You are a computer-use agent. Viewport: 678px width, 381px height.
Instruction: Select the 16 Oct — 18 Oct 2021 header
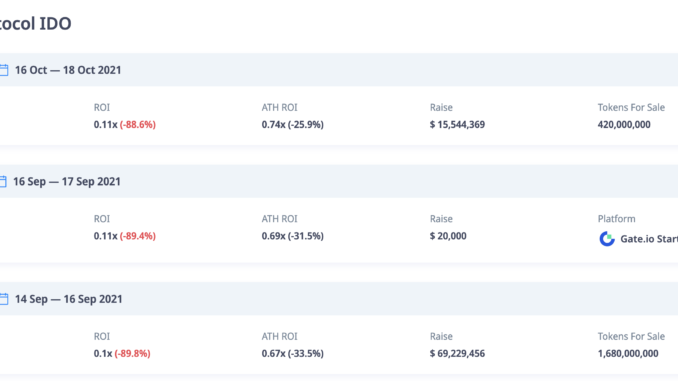(x=339, y=70)
